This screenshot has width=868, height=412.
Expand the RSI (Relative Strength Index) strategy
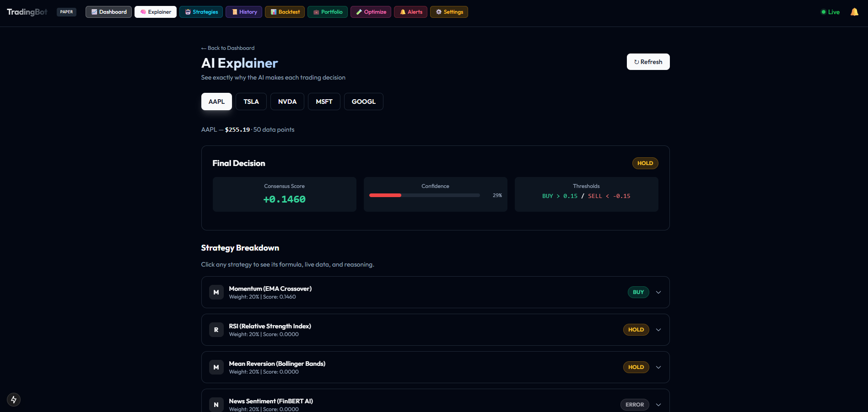(x=658, y=329)
